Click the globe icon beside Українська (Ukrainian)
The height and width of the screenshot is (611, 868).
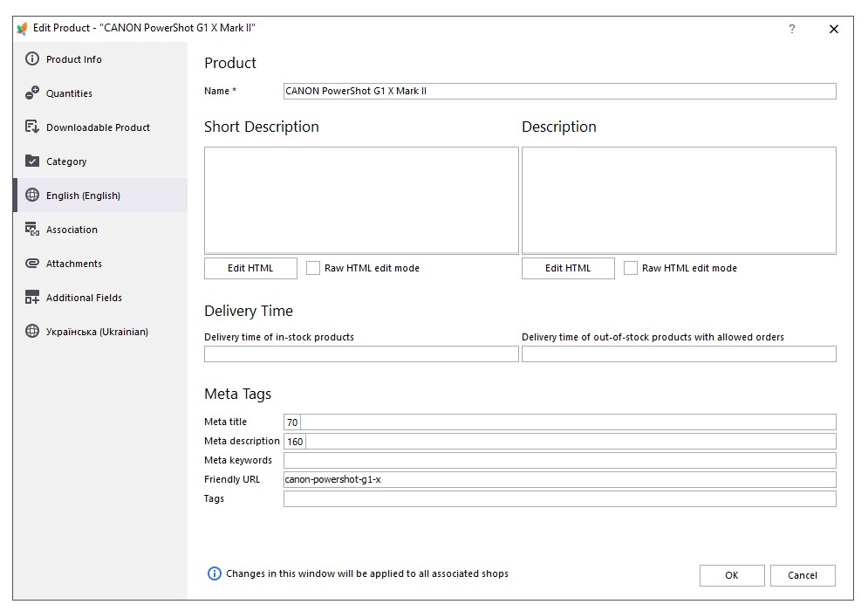[32, 332]
